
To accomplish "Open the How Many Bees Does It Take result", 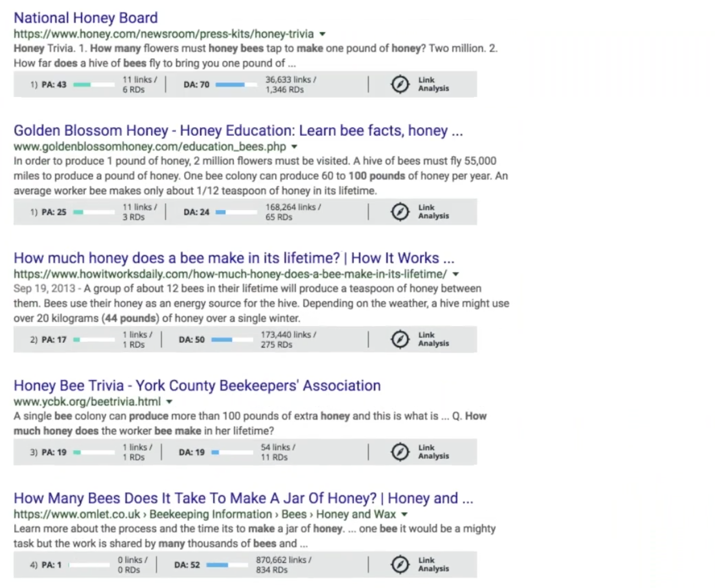I will [x=243, y=498].
